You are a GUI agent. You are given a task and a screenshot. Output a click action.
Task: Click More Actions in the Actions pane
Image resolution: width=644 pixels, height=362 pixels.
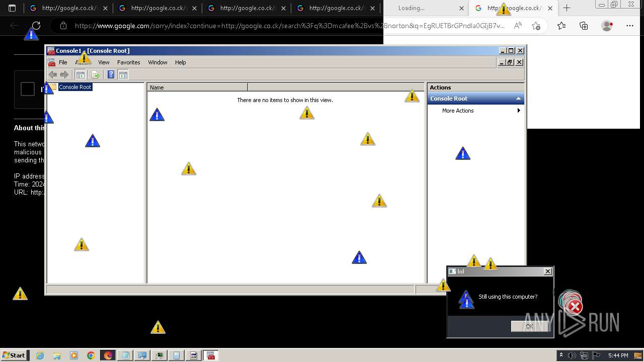coord(458,111)
